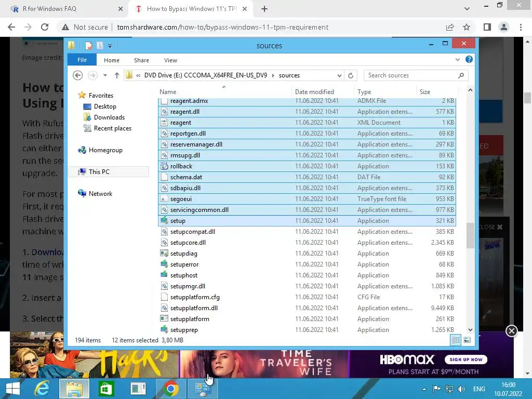Close the ad overlay X circle

point(511,331)
